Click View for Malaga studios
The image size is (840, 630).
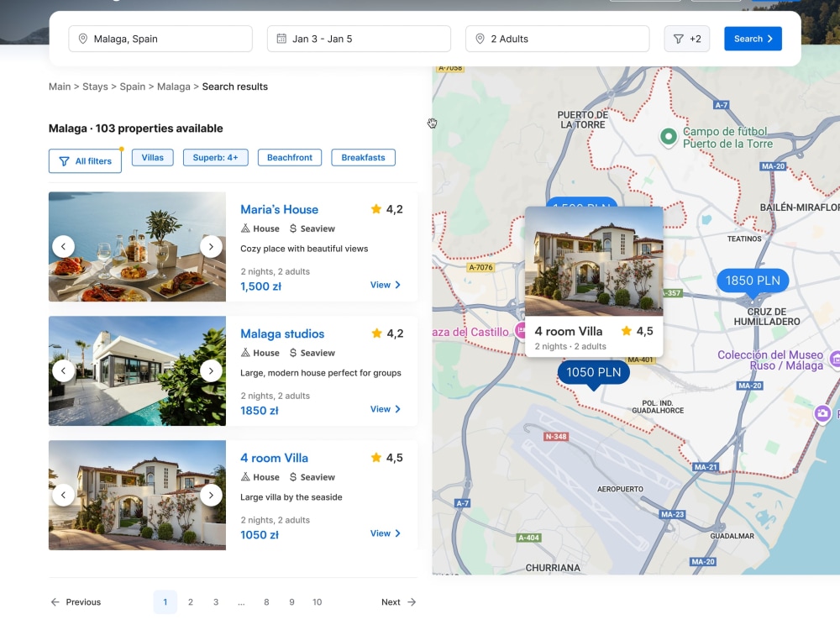coord(386,409)
